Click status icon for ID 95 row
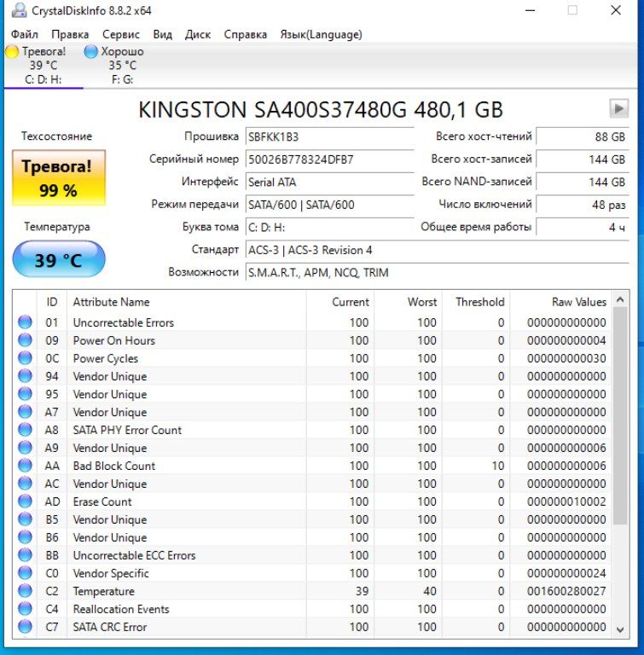Screen dimensions: 644x655 pyautogui.click(x=25, y=394)
